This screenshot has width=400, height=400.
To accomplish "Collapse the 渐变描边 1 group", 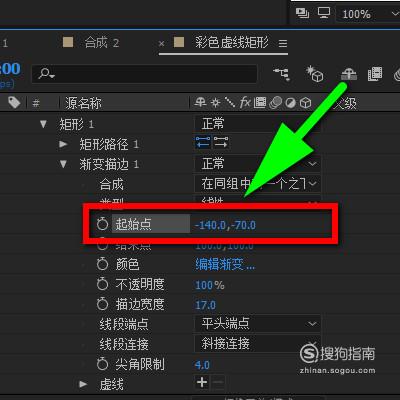I will [63, 164].
